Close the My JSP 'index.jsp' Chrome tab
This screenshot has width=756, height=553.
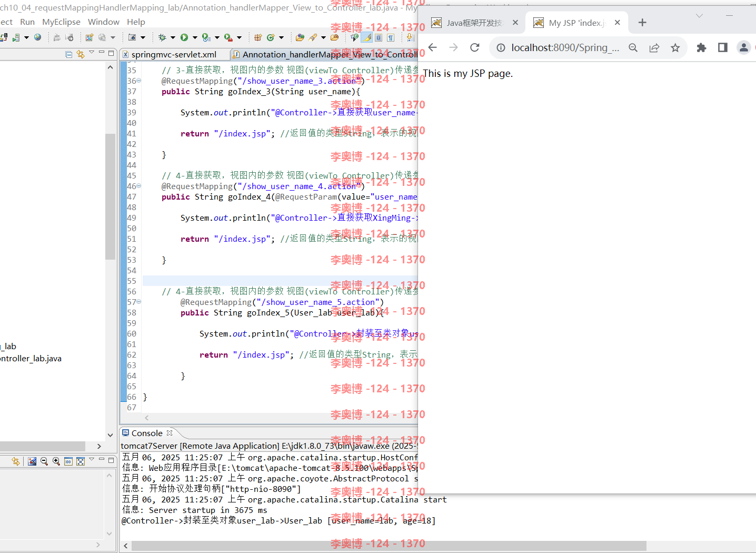pos(618,23)
